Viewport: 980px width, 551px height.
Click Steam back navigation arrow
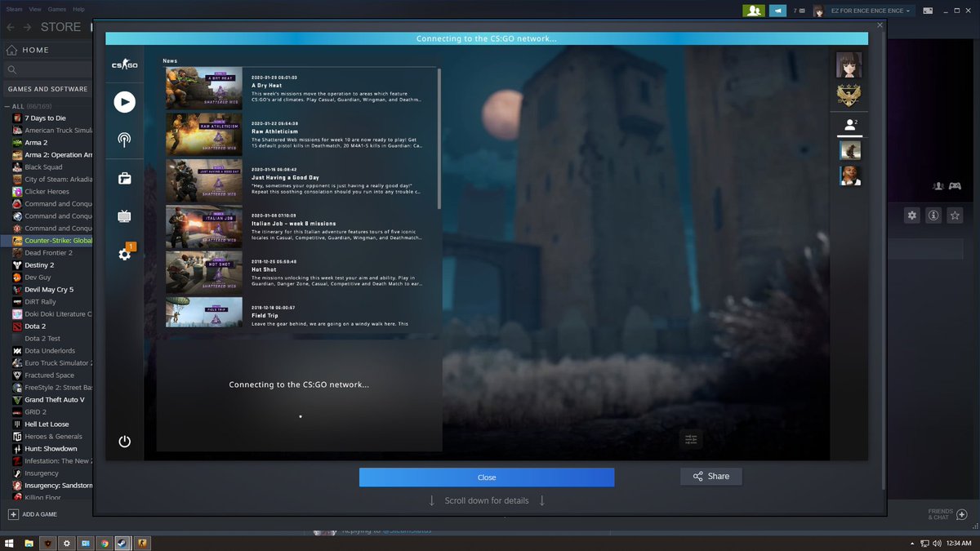(x=11, y=27)
